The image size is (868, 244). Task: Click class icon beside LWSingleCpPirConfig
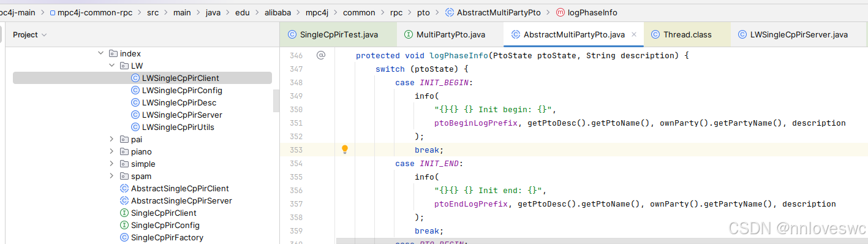135,90
